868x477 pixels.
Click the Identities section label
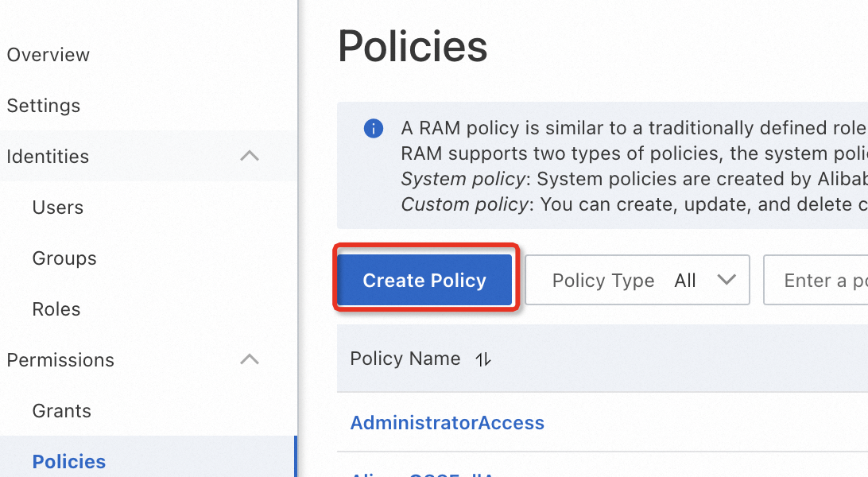[x=48, y=157]
